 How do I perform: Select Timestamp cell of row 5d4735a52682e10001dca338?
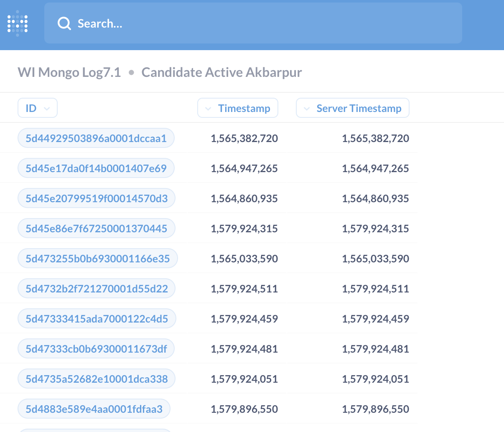(244, 379)
